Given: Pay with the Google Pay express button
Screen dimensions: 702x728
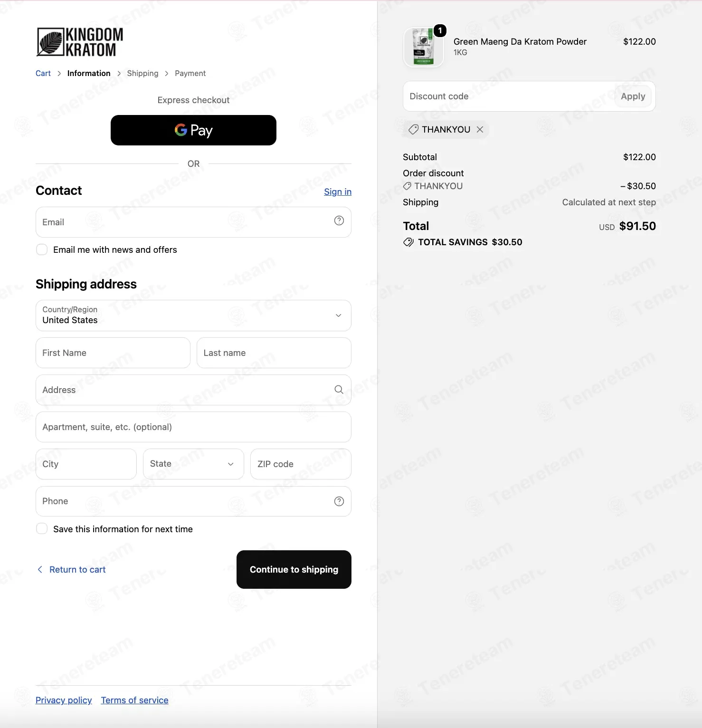Looking at the screenshot, I should click(x=193, y=130).
